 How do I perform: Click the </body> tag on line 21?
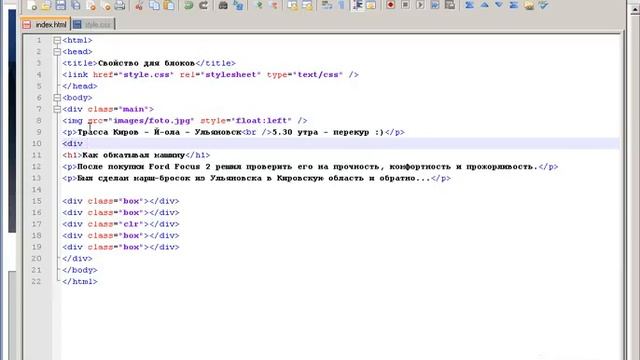point(80,270)
